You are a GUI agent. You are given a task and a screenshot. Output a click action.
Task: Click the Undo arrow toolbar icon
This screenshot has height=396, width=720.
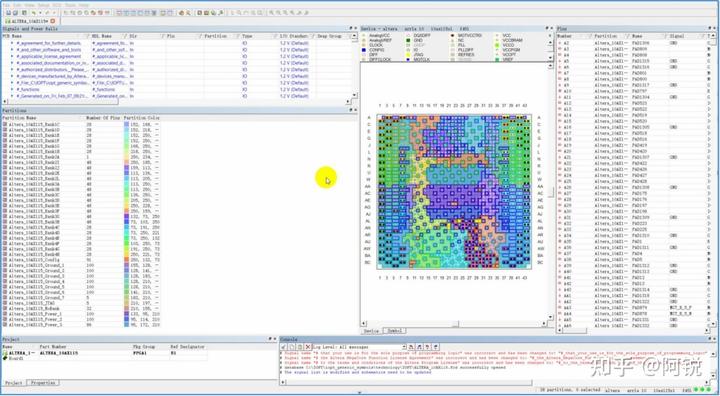pos(34,13)
